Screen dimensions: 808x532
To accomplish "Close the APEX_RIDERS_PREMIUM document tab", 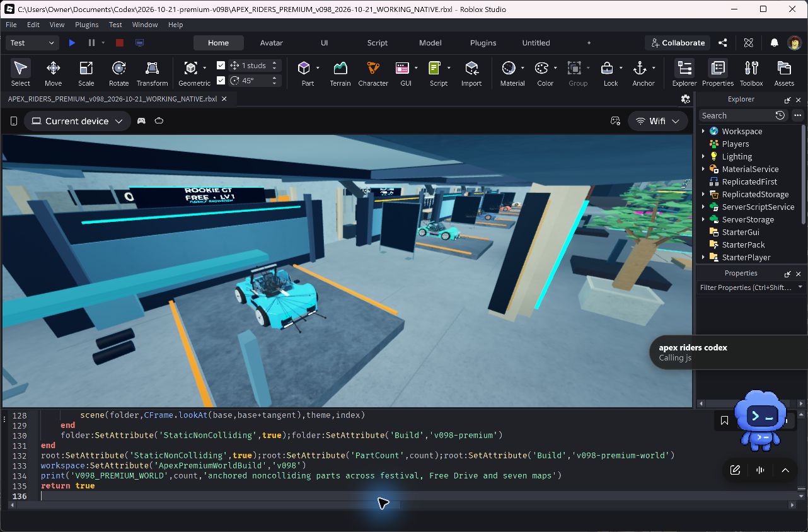I will point(224,99).
